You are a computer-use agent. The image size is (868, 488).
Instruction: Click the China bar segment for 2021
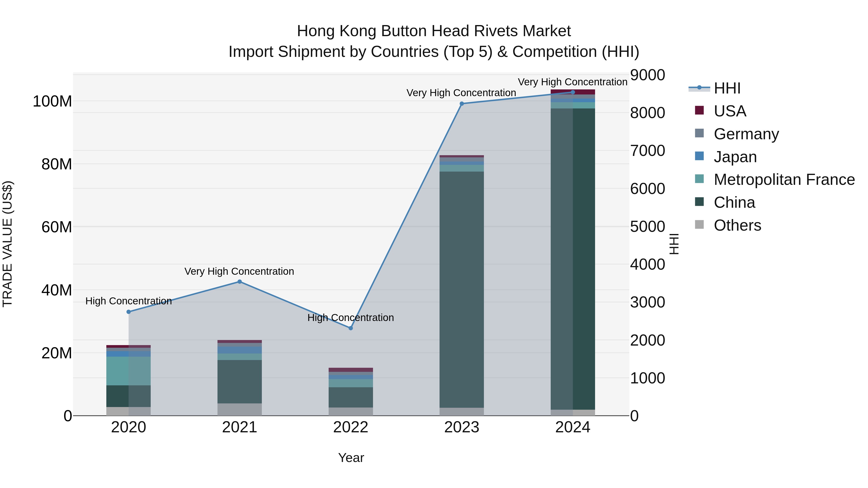(240, 381)
